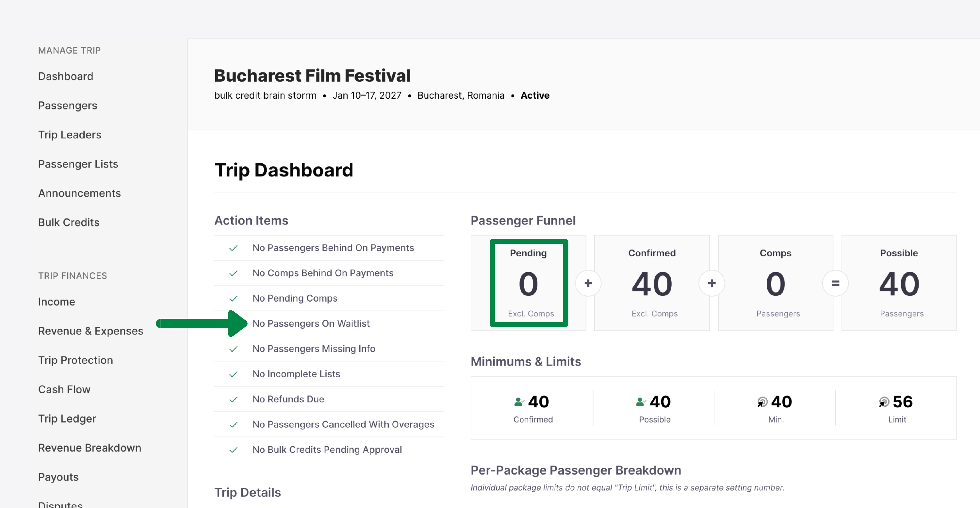Click the Possible person icon beside 40
Screen dimensions: 980x508
640,402
